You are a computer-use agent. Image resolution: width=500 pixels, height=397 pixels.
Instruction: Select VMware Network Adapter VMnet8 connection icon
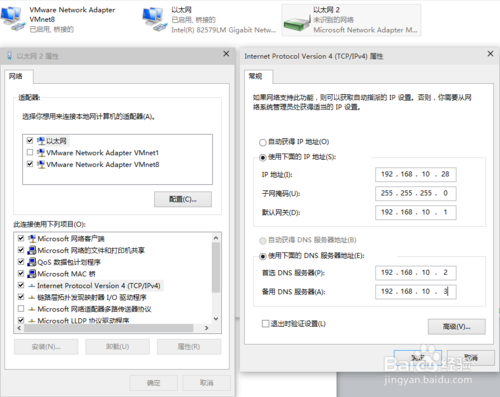(13, 19)
